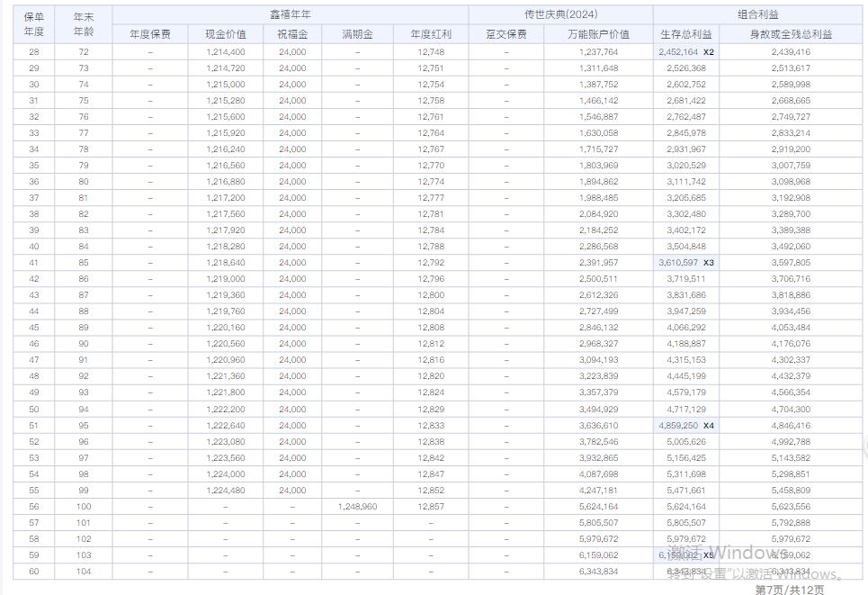Click the X2 badge beside 2,452,164
Viewport: 868px width, 595px height.
click(709, 52)
